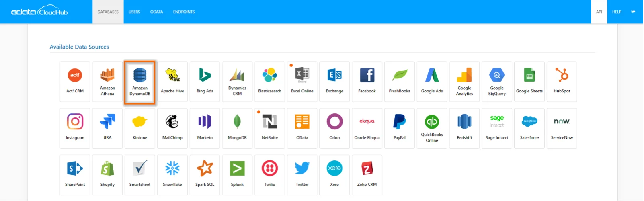Pick the PayPal data source
The width and height of the screenshot is (644, 201).
pos(400,128)
